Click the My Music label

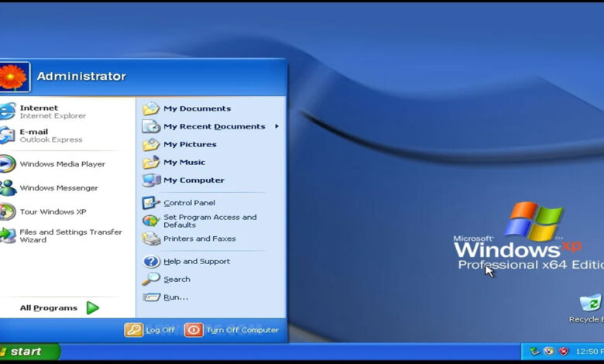coord(184,162)
